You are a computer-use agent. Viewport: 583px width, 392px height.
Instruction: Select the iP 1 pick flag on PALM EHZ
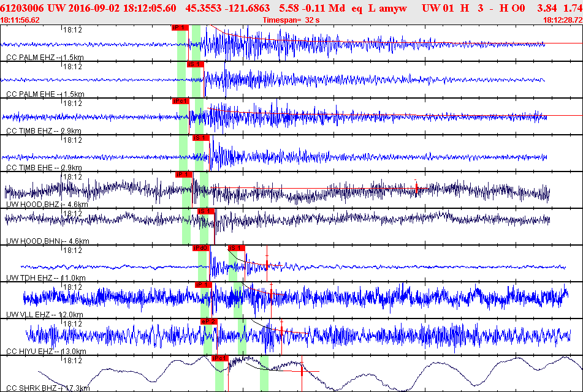click(180, 28)
